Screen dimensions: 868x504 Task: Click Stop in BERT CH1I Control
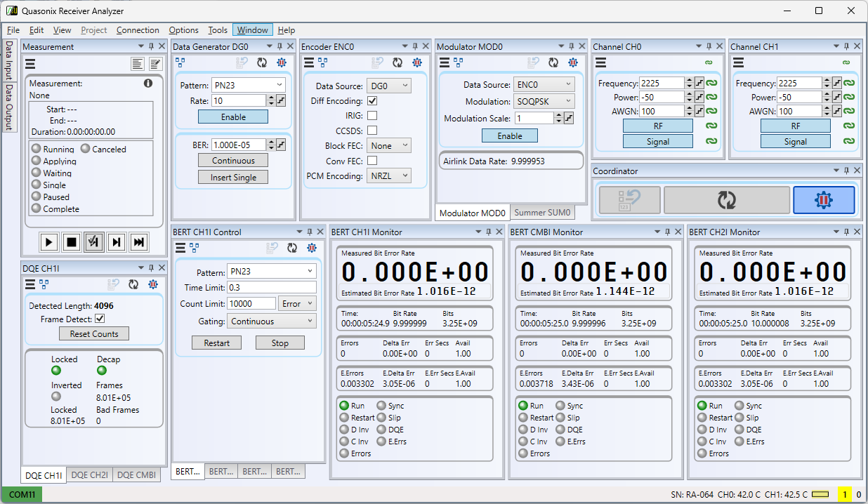(x=280, y=343)
